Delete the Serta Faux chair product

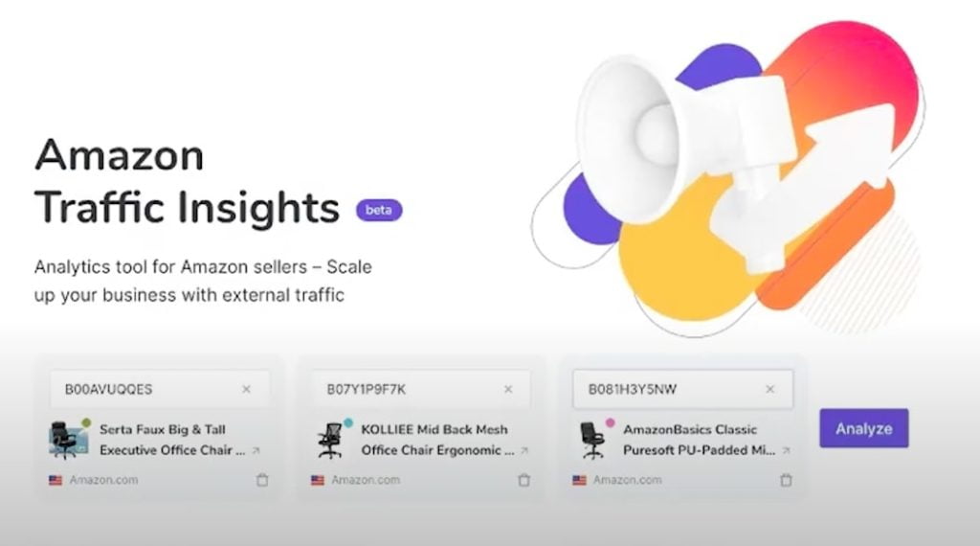[x=262, y=480]
